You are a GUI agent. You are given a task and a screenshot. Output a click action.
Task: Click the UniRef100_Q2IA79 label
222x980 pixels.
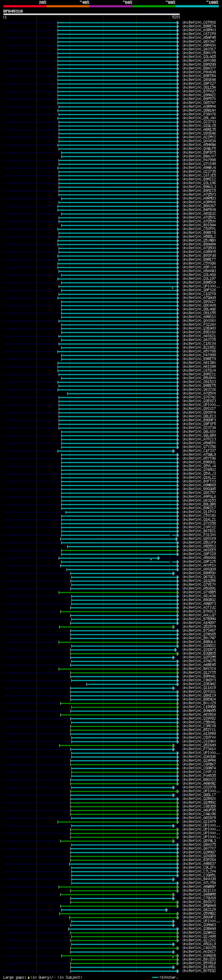[x=199, y=822]
